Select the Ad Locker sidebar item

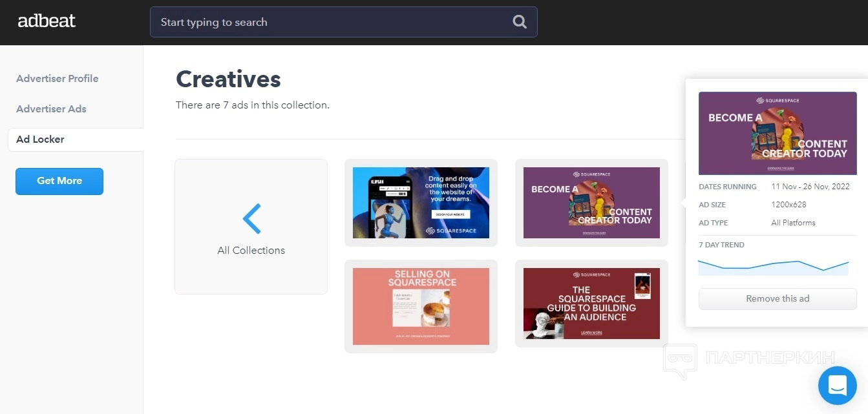pyautogui.click(x=76, y=140)
